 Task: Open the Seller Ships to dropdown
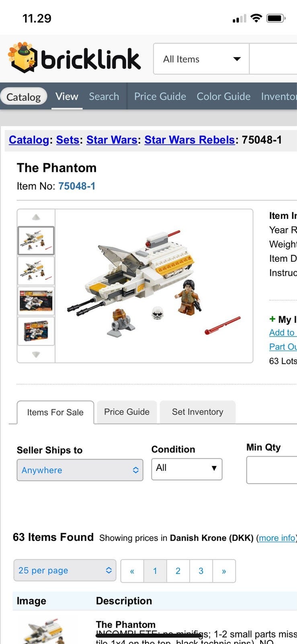[80, 470]
